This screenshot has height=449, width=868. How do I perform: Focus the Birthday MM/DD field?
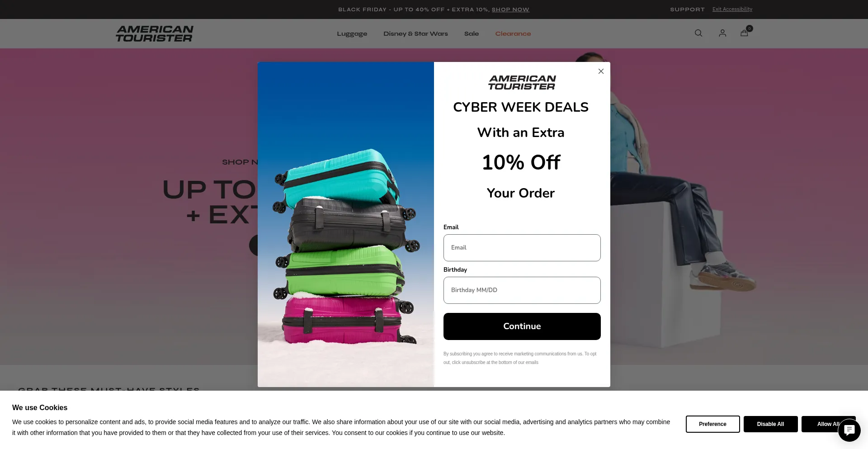(x=522, y=290)
